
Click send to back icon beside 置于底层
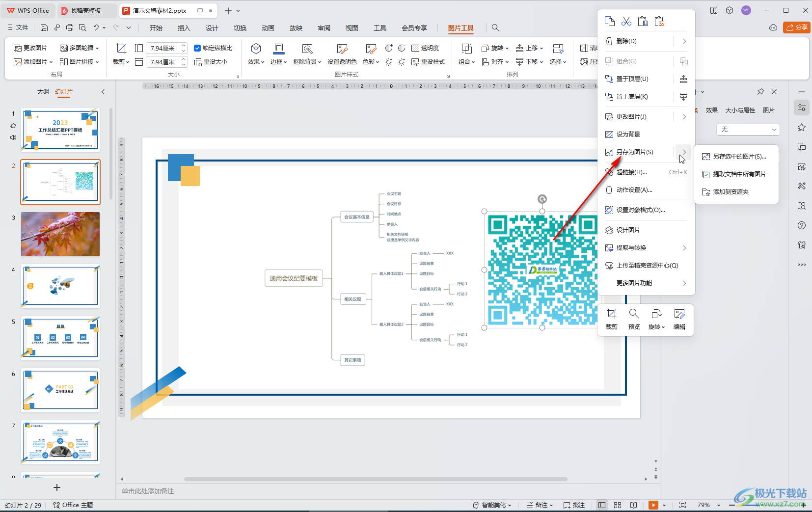tap(683, 97)
